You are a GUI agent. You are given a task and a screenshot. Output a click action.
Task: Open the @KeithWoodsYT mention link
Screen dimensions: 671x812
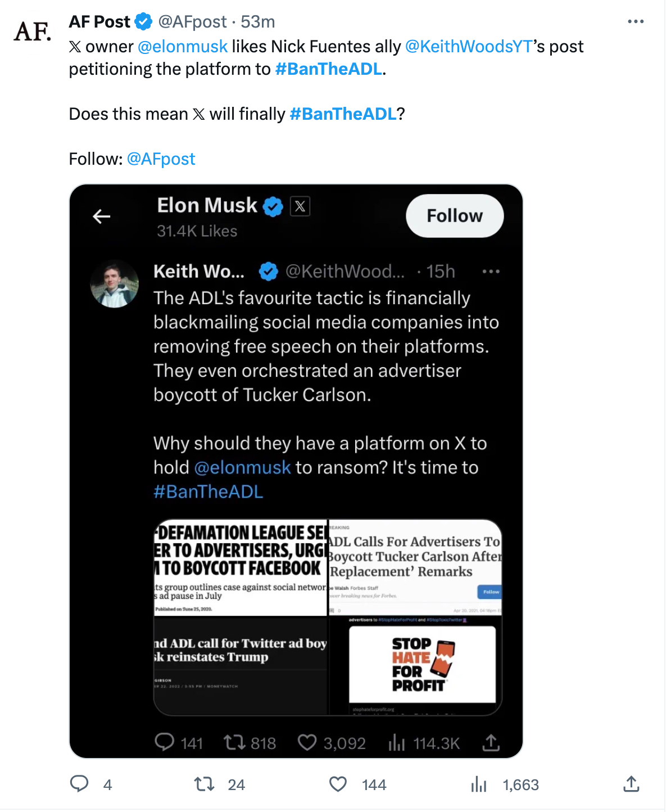coord(468,46)
